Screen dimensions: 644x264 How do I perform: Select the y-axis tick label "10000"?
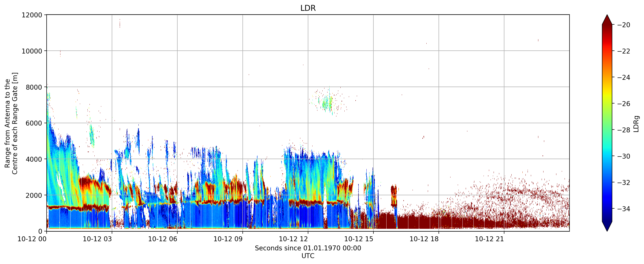click(32, 51)
